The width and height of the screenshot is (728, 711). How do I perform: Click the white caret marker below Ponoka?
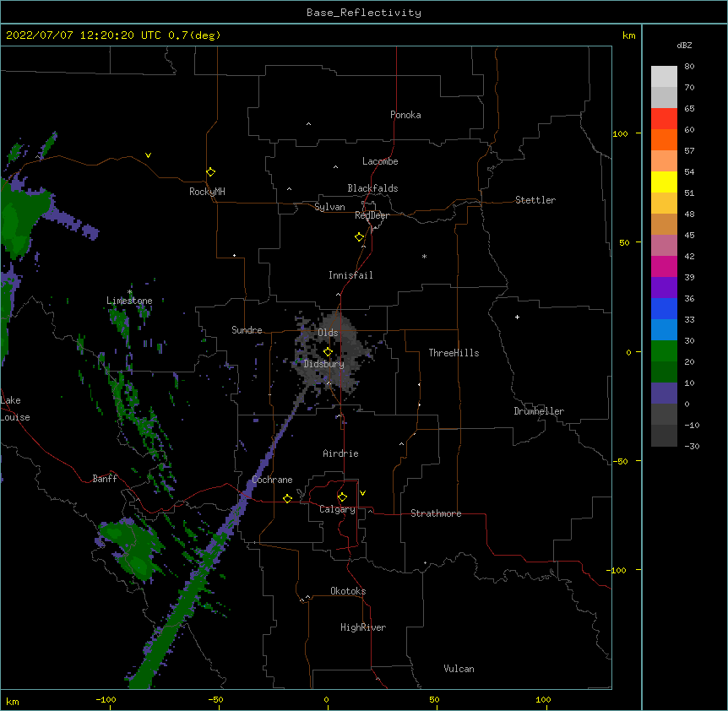click(308, 124)
